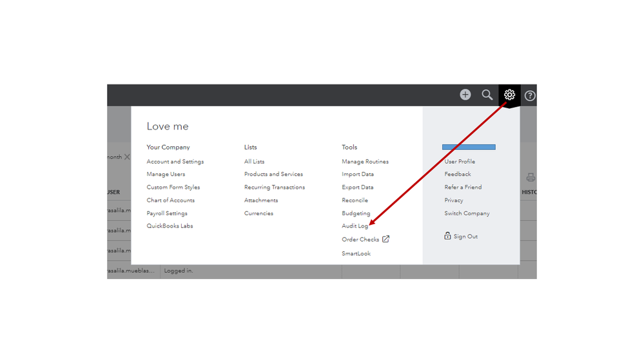644x362 pixels.
Task: Open the Audit Log
Action: click(x=355, y=225)
